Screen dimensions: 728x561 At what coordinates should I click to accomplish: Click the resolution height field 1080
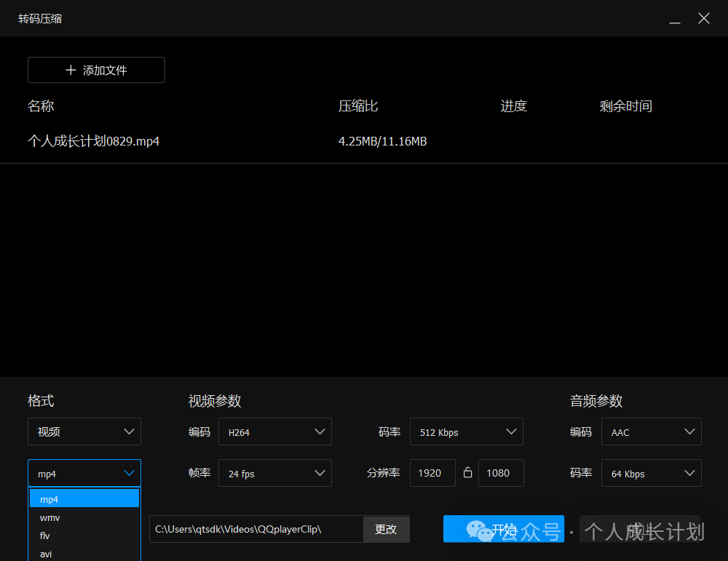(x=501, y=473)
